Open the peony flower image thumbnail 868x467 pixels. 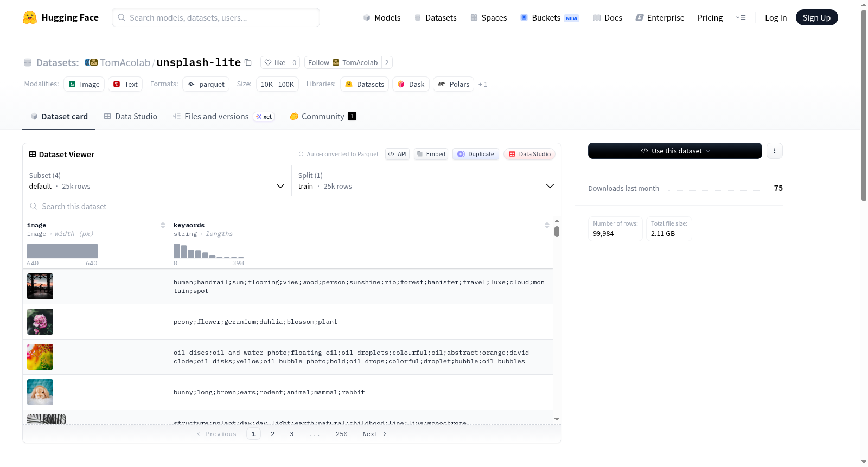click(x=40, y=322)
